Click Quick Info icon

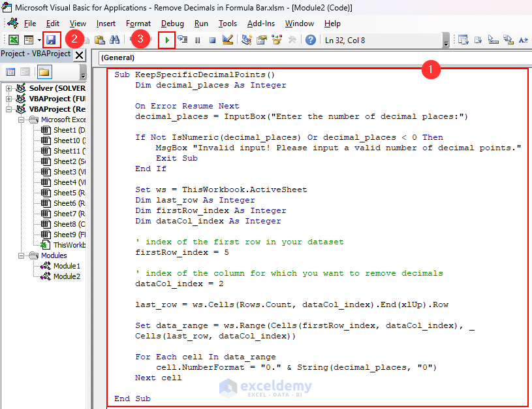[x=493, y=40]
